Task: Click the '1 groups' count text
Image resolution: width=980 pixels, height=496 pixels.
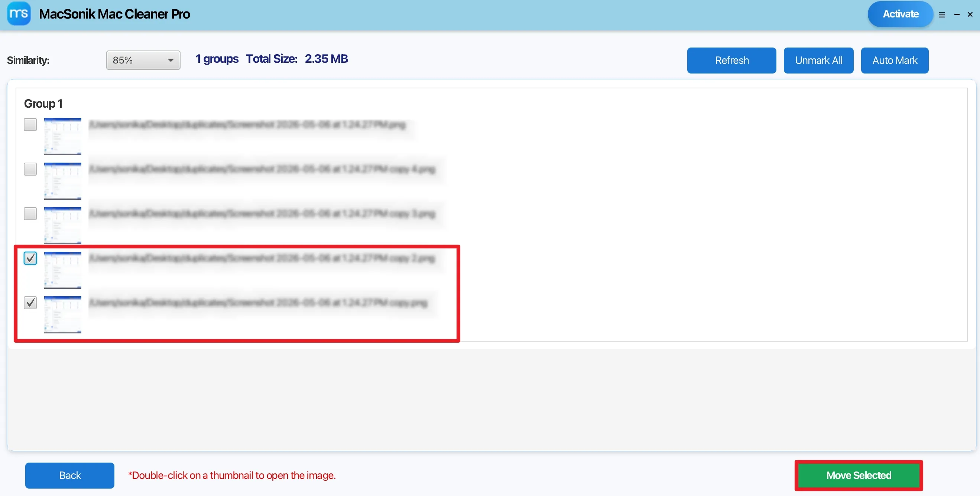Action: pos(217,59)
